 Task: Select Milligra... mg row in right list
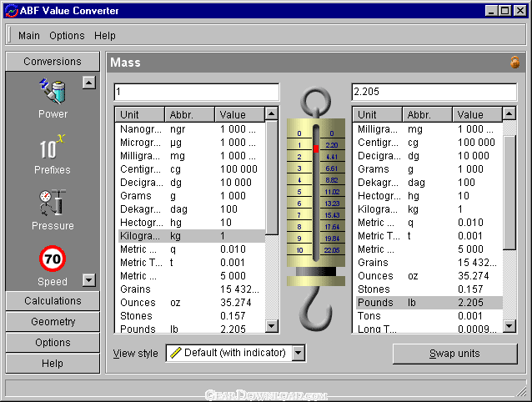428,129
